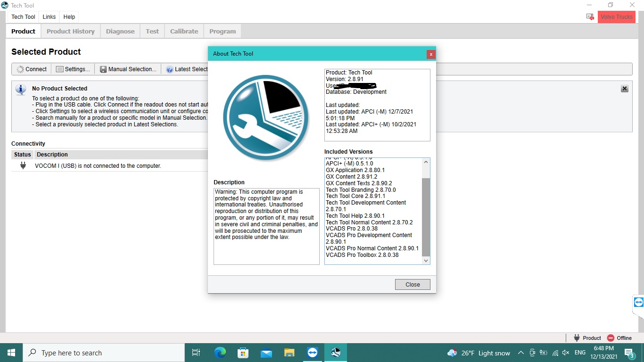Dismiss the No Product Selected info panel

click(x=625, y=89)
